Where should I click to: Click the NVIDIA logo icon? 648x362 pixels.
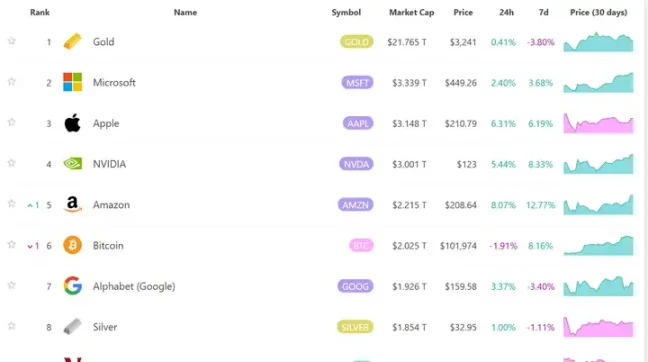click(x=72, y=164)
